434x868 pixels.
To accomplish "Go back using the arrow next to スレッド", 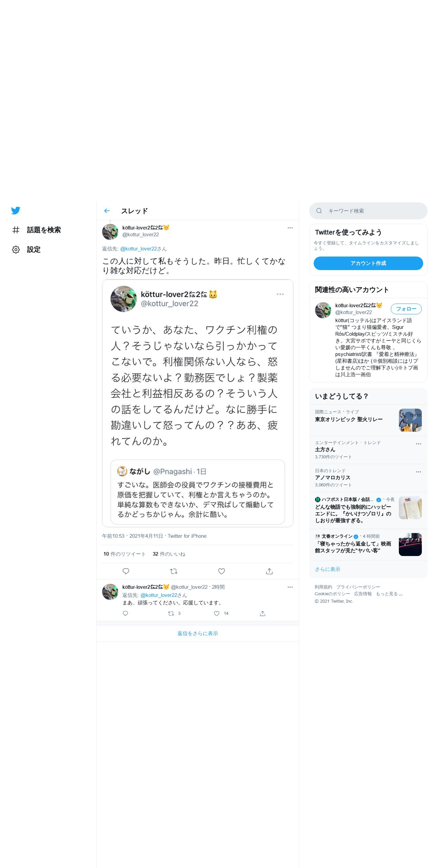I will pos(107,211).
